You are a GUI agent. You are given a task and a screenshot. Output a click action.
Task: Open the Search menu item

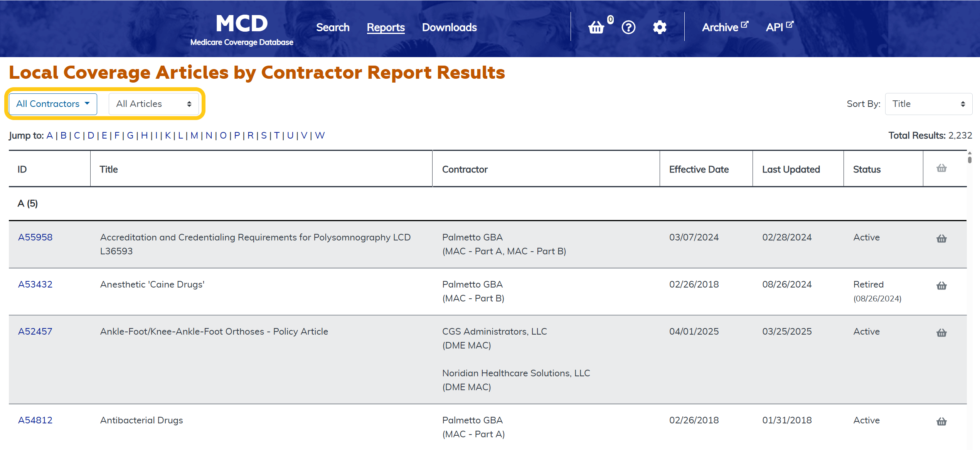[333, 27]
